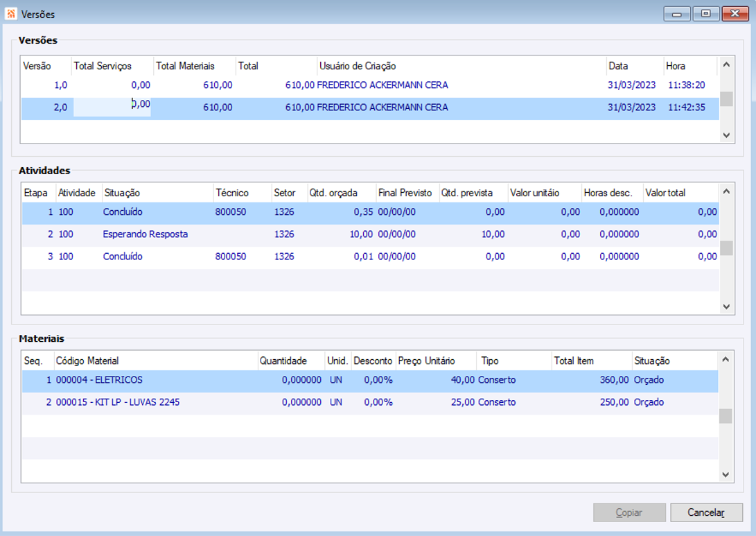Click the Total Serviços cell of version 2,0

pyautogui.click(x=112, y=107)
